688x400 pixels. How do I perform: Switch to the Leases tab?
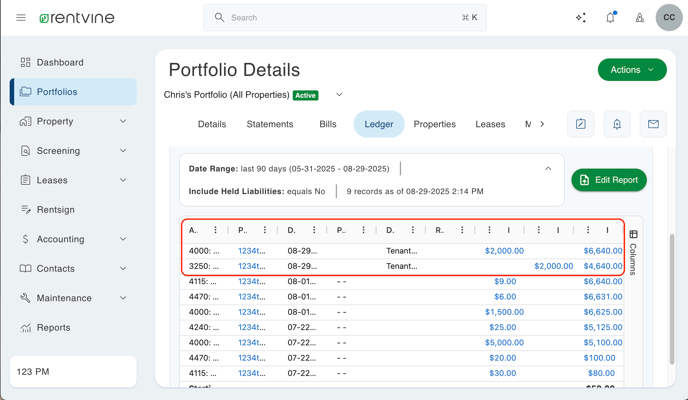coord(490,124)
